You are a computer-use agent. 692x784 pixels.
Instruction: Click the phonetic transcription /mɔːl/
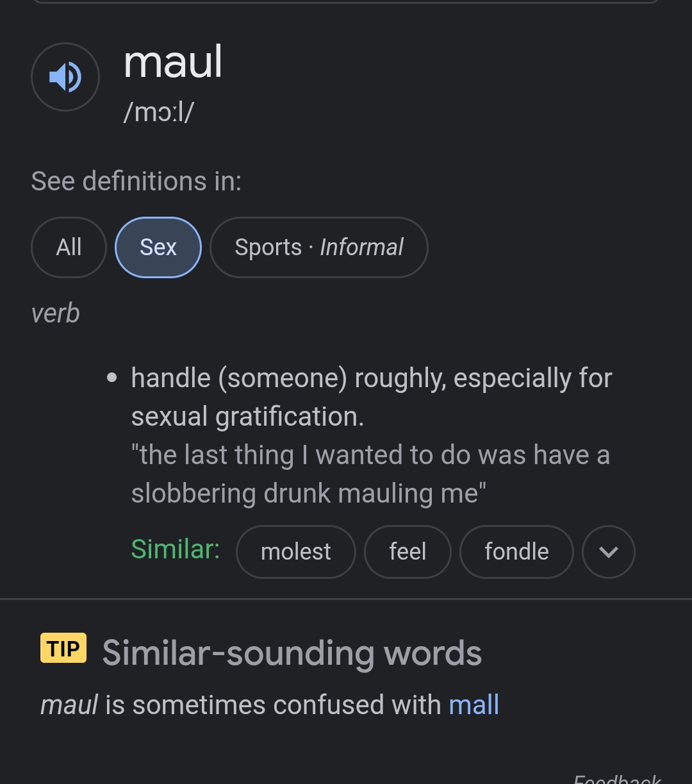click(x=159, y=112)
